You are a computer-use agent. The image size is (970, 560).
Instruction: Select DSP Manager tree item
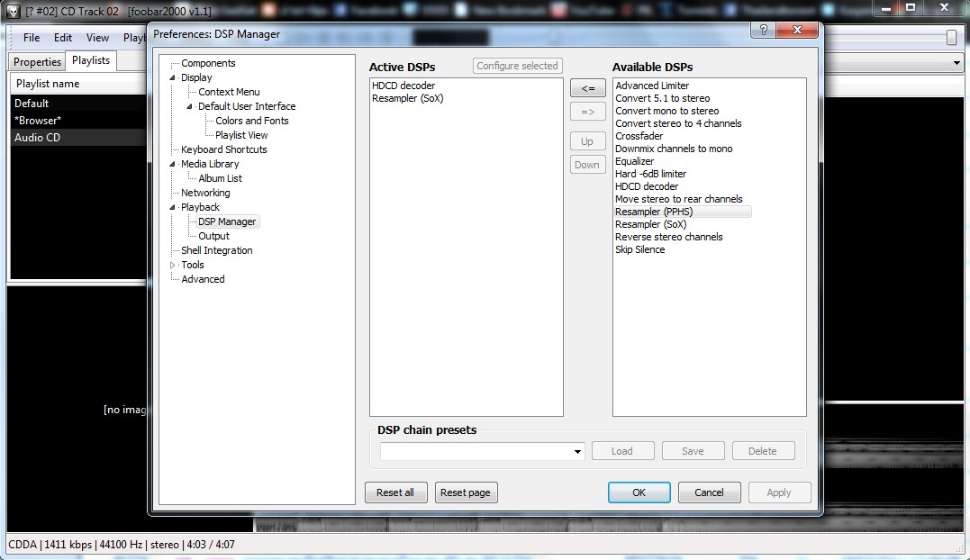click(x=227, y=221)
